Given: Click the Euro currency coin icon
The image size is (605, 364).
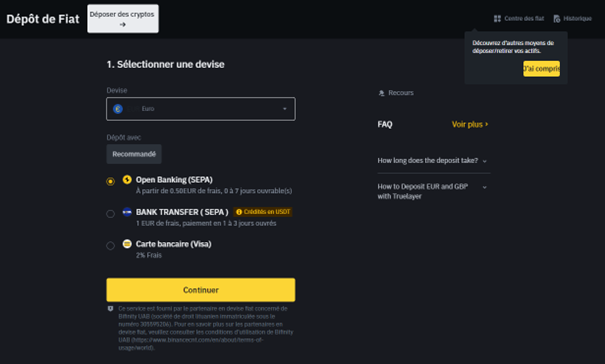Looking at the screenshot, I should click(118, 109).
